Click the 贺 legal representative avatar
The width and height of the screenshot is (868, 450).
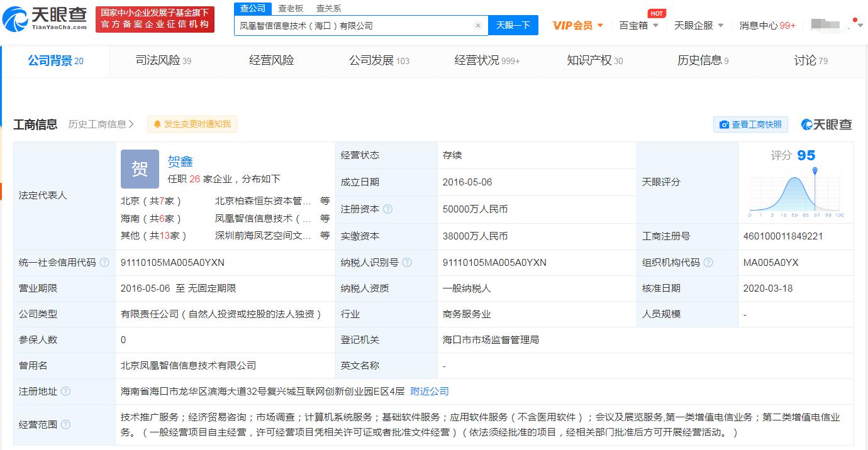pyautogui.click(x=140, y=169)
